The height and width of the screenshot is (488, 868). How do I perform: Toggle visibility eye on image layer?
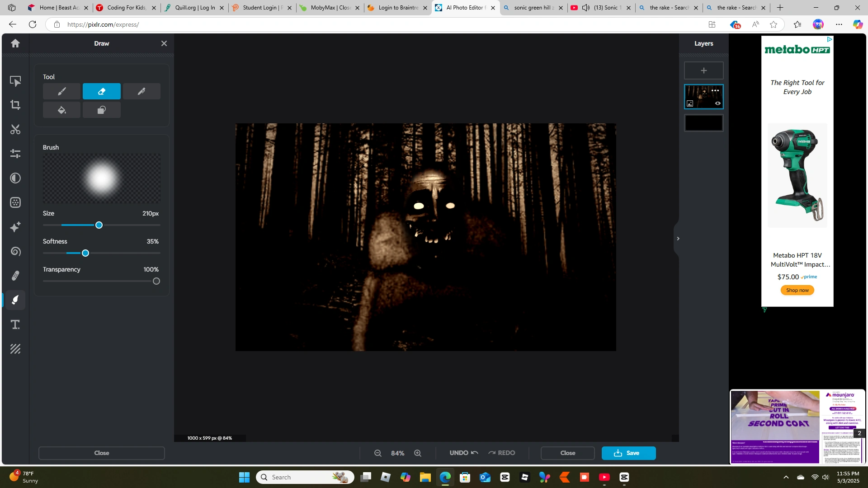pos(717,103)
